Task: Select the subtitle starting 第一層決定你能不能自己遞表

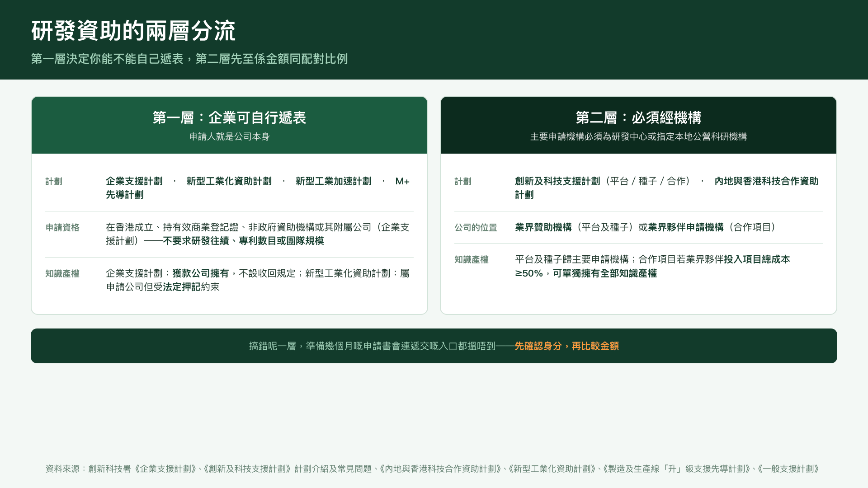Action: [189, 59]
